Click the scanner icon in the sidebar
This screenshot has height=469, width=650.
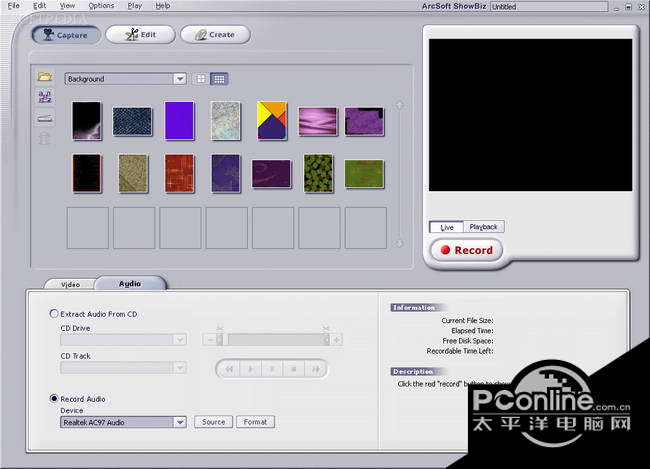[x=45, y=118]
